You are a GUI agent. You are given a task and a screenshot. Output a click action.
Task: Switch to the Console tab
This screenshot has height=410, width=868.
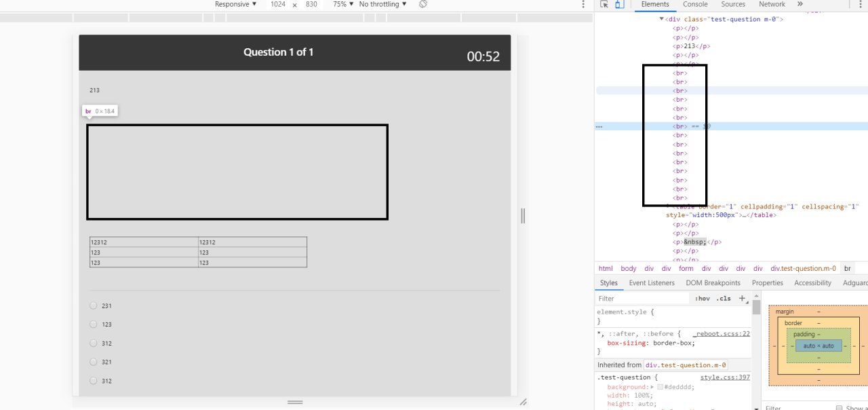click(695, 4)
